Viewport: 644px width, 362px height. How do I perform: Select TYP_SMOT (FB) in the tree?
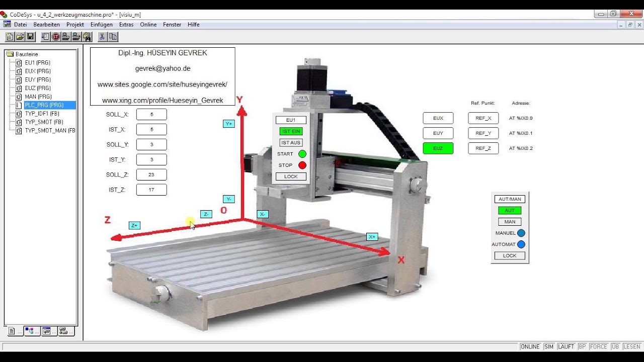[x=44, y=122]
